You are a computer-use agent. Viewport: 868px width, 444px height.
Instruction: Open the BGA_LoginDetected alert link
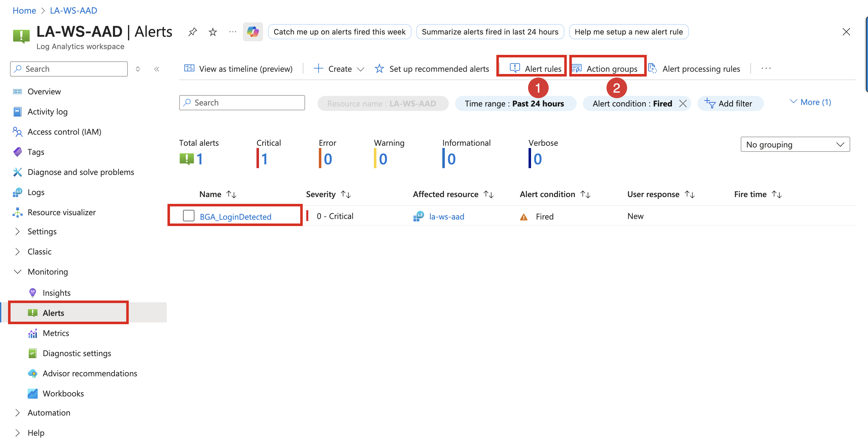[x=236, y=217]
